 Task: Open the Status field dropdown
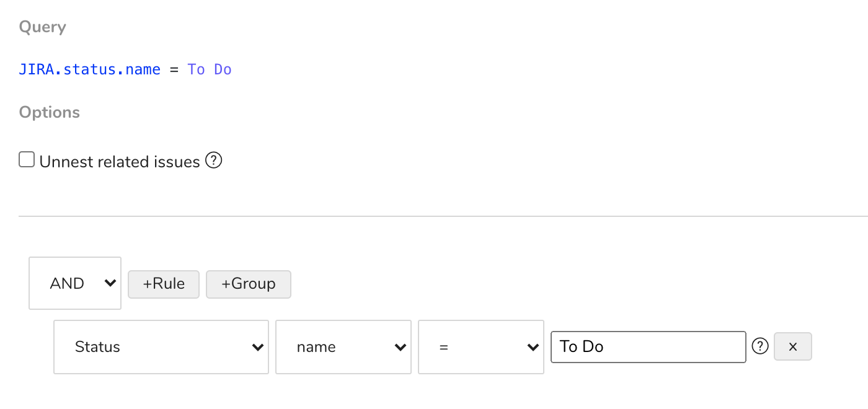(x=161, y=347)
